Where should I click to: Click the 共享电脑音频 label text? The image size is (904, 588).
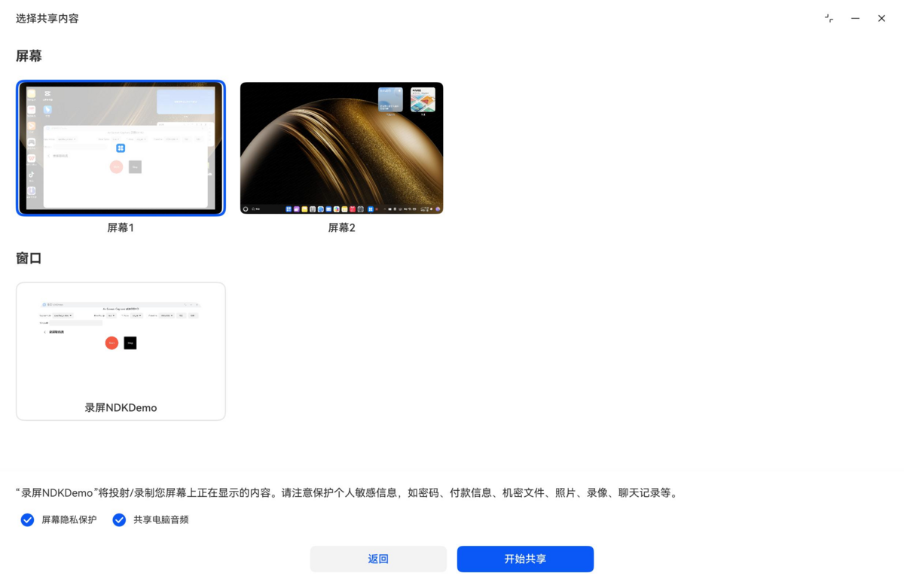161,519
